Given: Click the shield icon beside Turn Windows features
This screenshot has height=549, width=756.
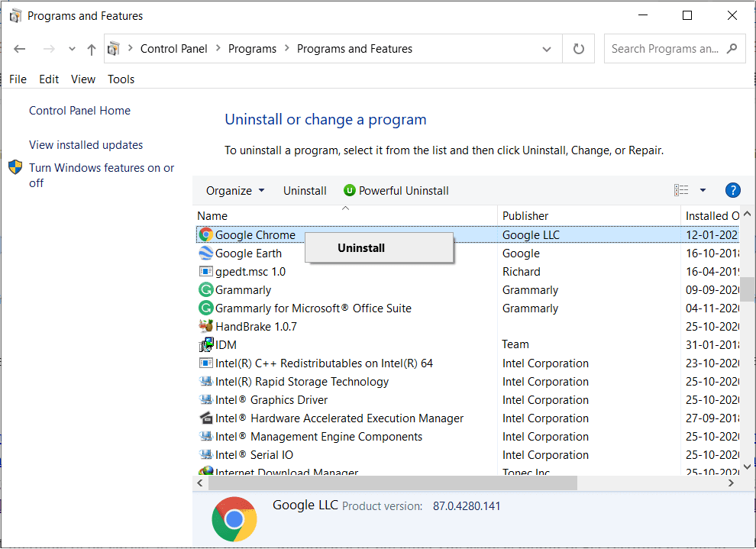Looking at the screenshot, I should (16, 167).
